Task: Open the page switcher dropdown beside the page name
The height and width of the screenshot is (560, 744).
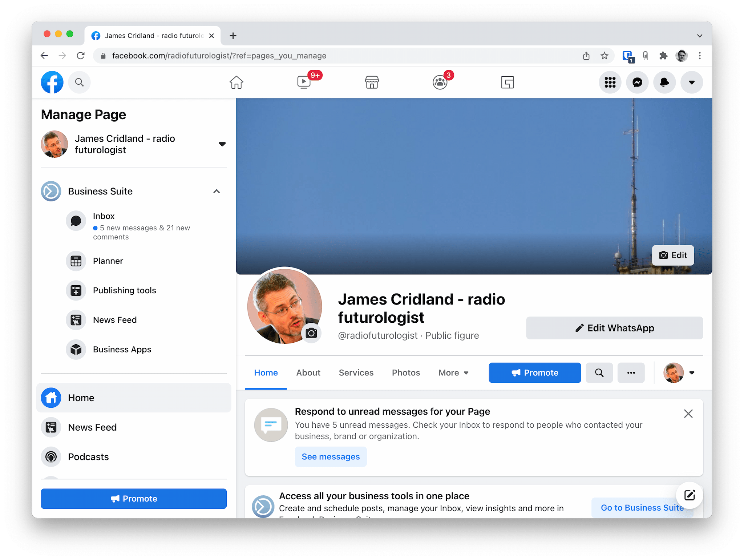Action: click(222, 144)
